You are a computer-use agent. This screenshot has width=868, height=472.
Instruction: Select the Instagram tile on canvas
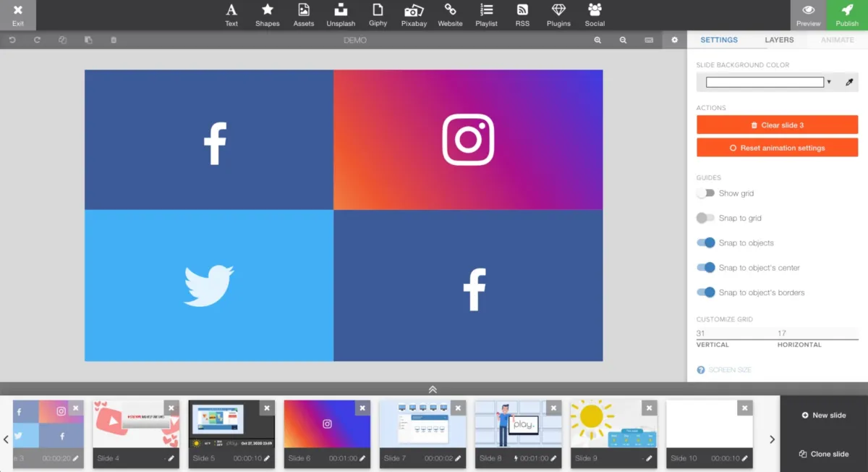coord(468,140)
